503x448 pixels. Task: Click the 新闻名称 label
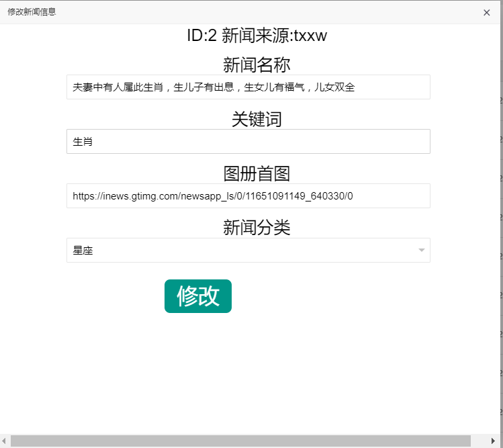click(257, 65)
